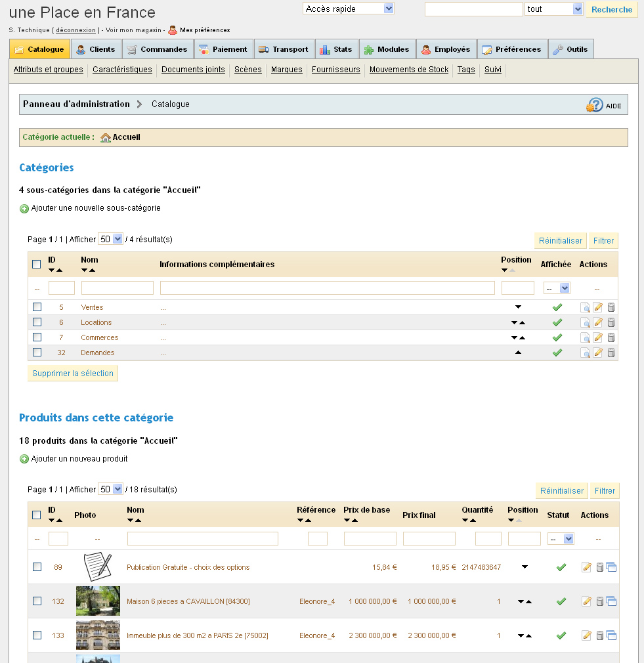Open the Accès rapide dropdown
The height and width of the screenshot is (663, 644).
pos(349,9)
